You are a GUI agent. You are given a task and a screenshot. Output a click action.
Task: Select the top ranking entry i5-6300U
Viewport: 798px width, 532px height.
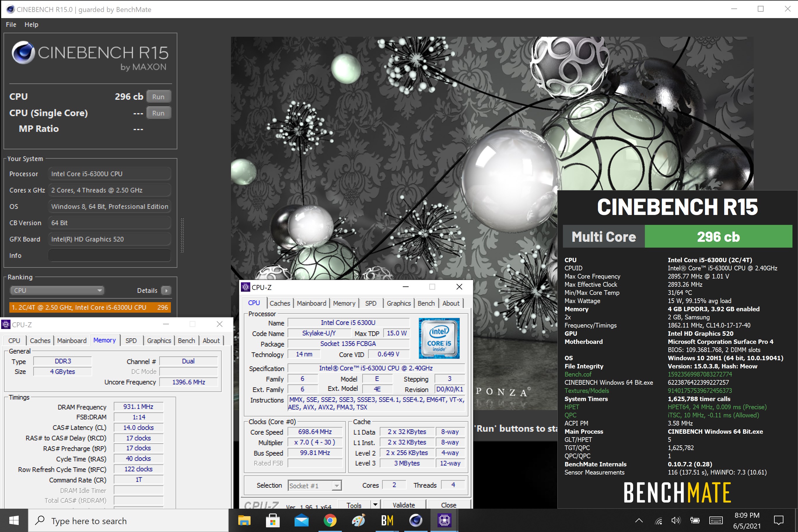click(x=90, y=307)
